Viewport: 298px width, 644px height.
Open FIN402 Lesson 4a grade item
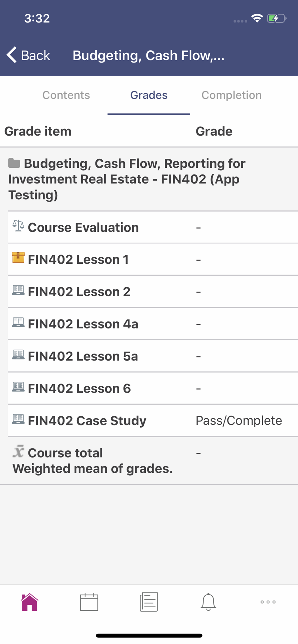tap(83, 324)
